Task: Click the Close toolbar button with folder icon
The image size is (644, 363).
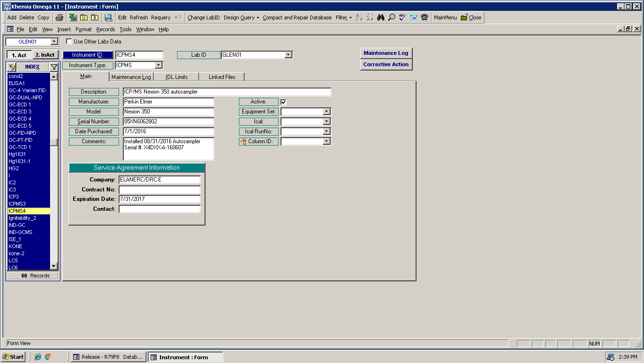Action: [x=471, y=17]
